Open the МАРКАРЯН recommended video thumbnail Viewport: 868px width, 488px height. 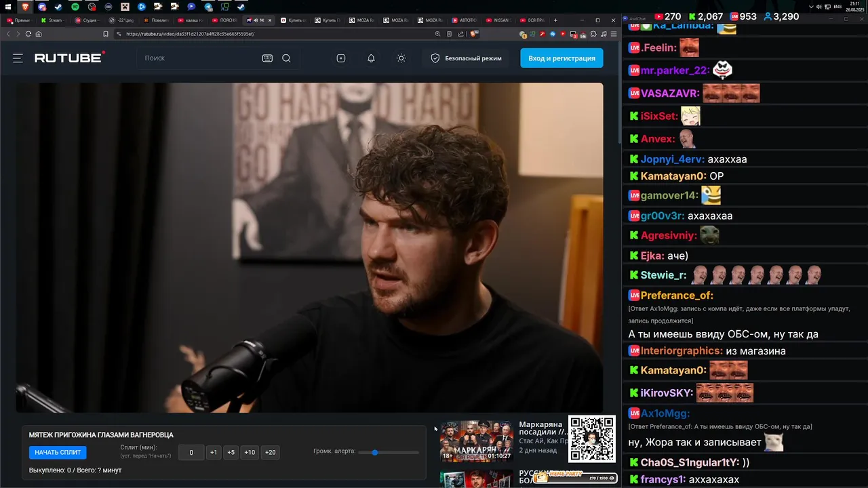tap(477, 441)
